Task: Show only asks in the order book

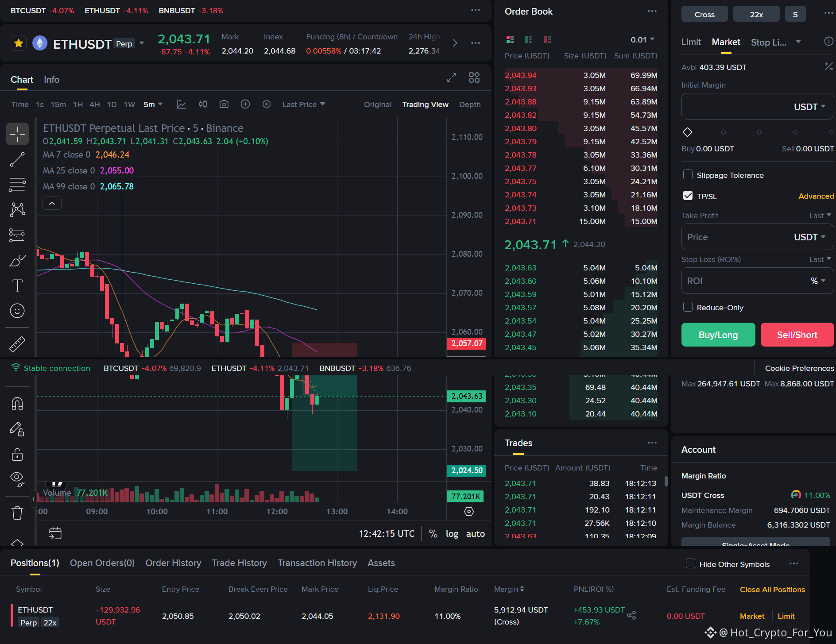Action: (x=547, y=39)
